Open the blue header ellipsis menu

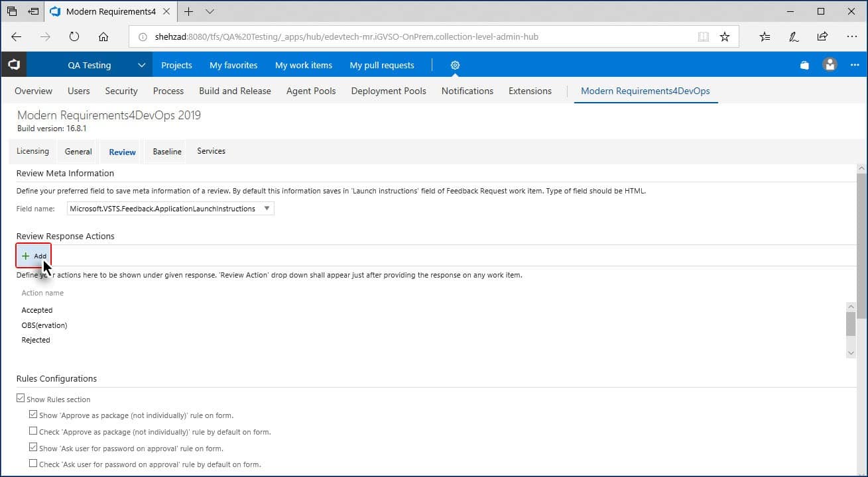(x=855, y=65)
